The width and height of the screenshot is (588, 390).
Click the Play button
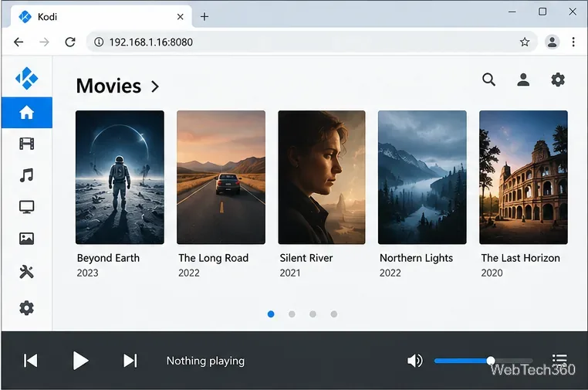[80, 361]
